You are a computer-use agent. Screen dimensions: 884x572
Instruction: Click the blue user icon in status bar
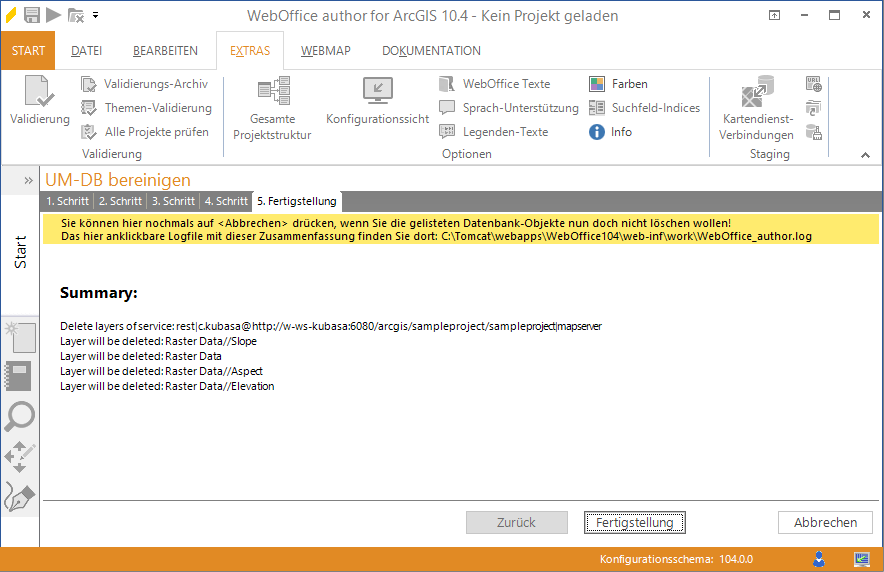coord(819,559)
